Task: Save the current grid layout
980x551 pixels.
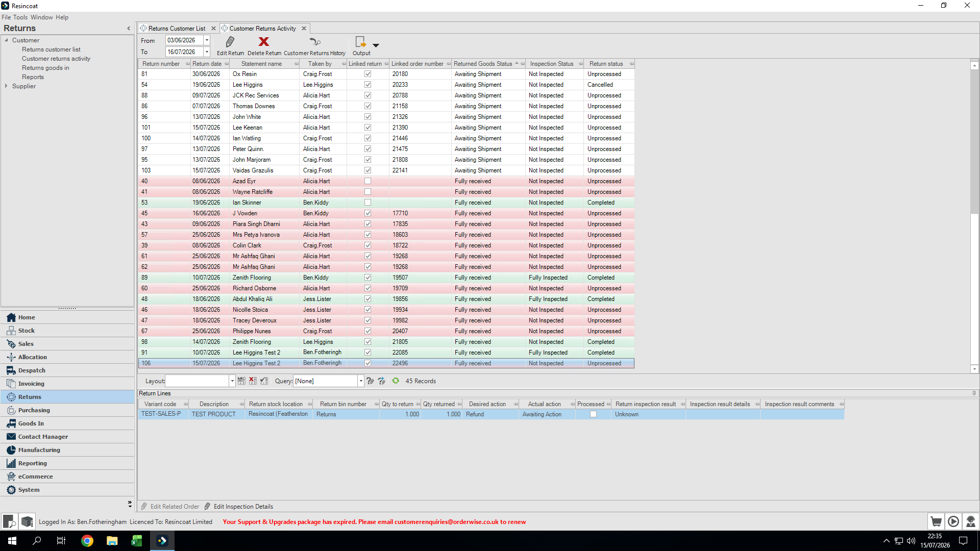Action: point(242,381)
